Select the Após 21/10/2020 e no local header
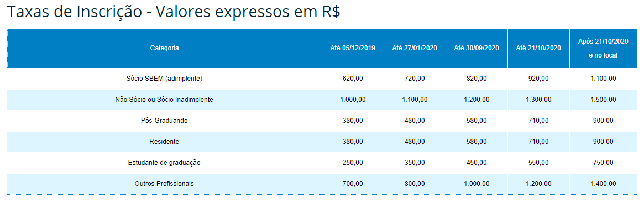Viewport: 644px width, 202px height. click(603, 48)
